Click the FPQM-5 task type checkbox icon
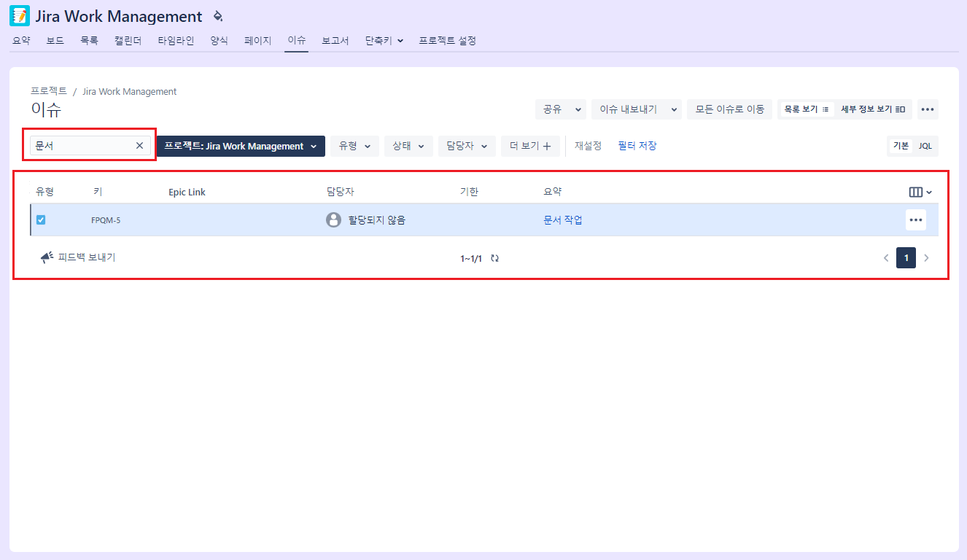This screenshot has height=560, width=967. tap(41, 219)
